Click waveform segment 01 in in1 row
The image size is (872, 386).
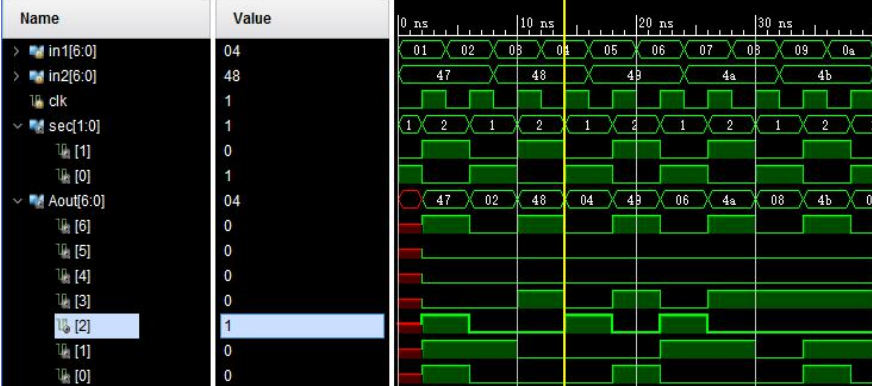[421, 51]
